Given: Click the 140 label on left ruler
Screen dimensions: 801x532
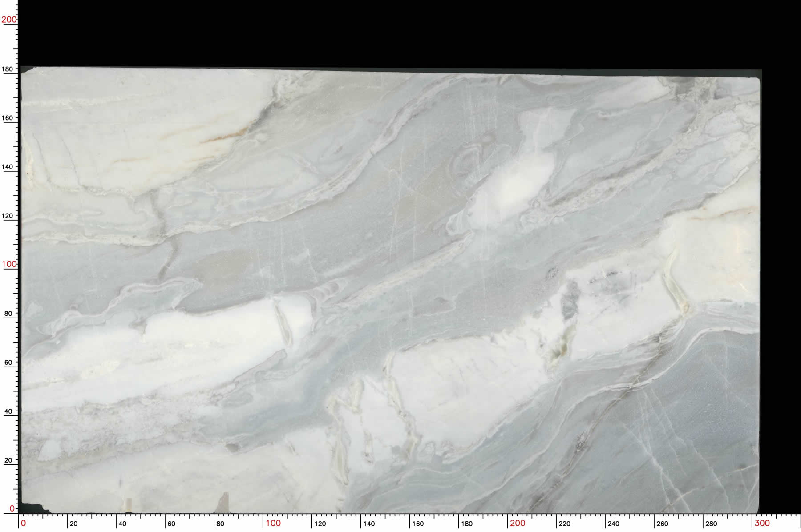Looking at the screenshot, I should point(8,167).
